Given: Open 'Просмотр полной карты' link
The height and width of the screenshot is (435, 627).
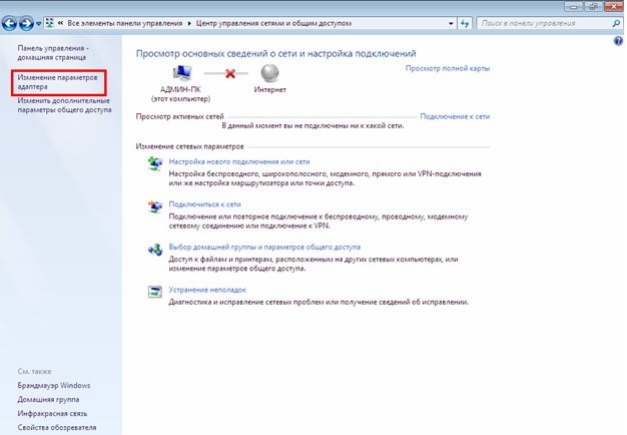Looking at the screenshot, I should click(447, 68).
